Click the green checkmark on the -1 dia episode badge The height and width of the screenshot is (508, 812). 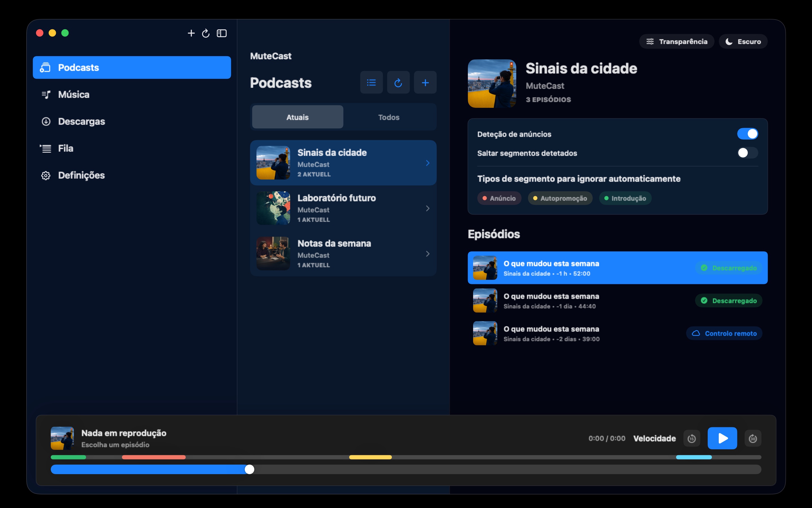point(704,300)
